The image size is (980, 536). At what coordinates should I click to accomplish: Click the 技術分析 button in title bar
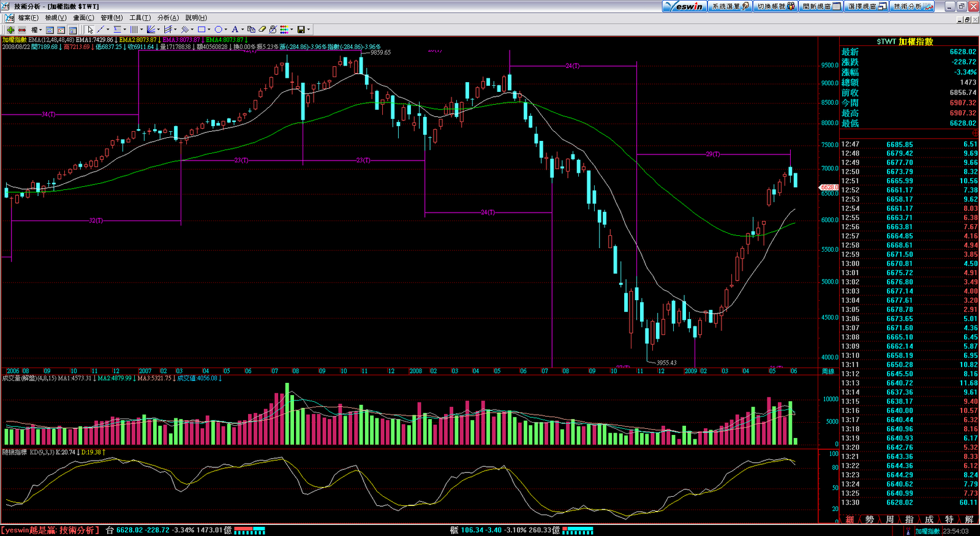coord(912,6)
